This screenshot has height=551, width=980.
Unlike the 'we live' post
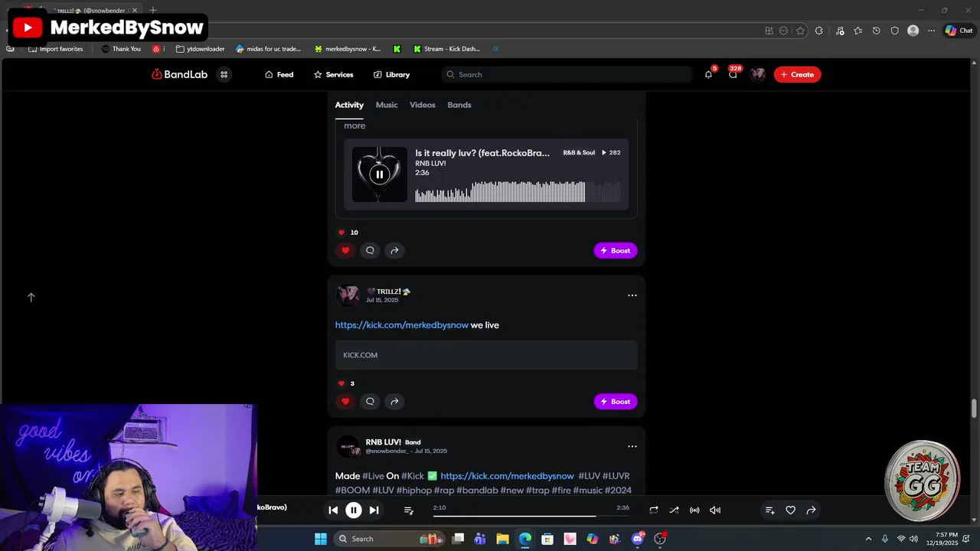(x=345, y=401)
